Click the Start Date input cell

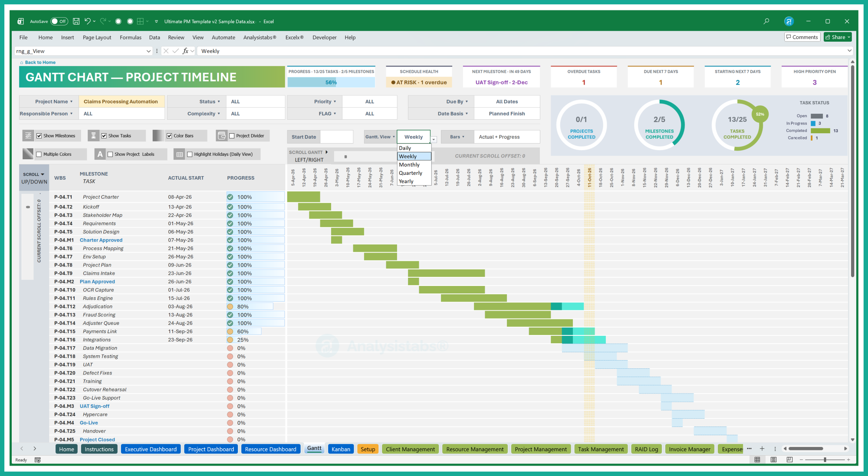pyautogui.click(x=337, y=137)
